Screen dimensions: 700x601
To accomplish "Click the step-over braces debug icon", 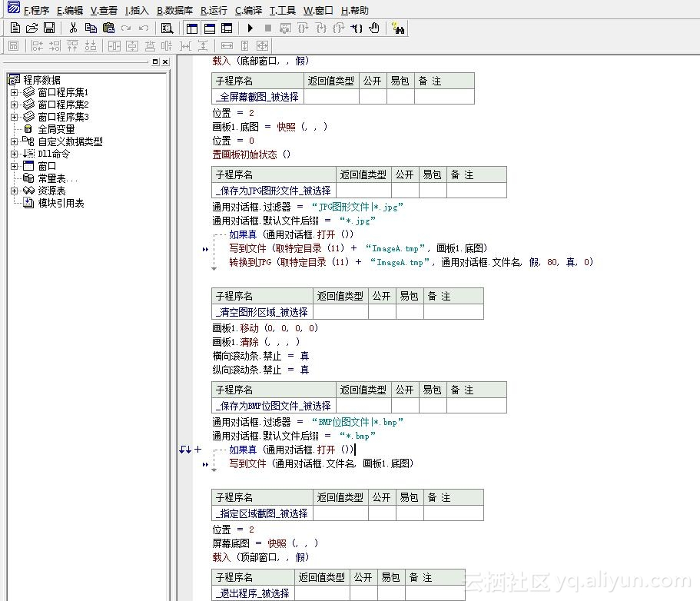I will pyautogui.click(x=303, y=28).
